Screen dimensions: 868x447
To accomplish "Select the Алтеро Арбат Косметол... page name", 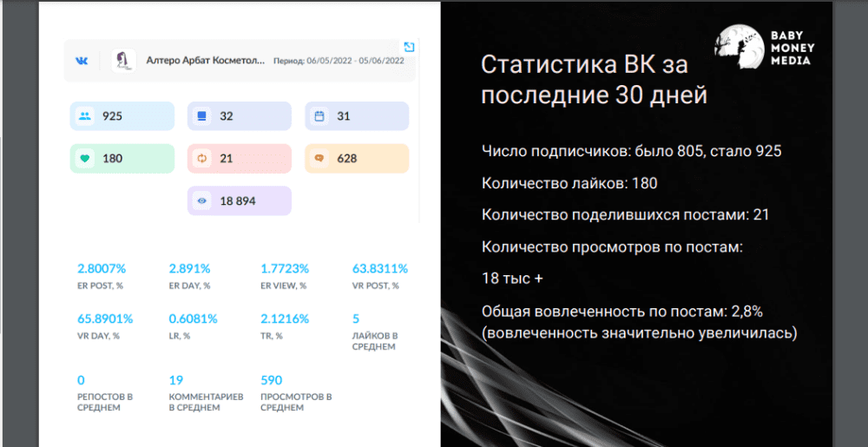I will 206,61.
